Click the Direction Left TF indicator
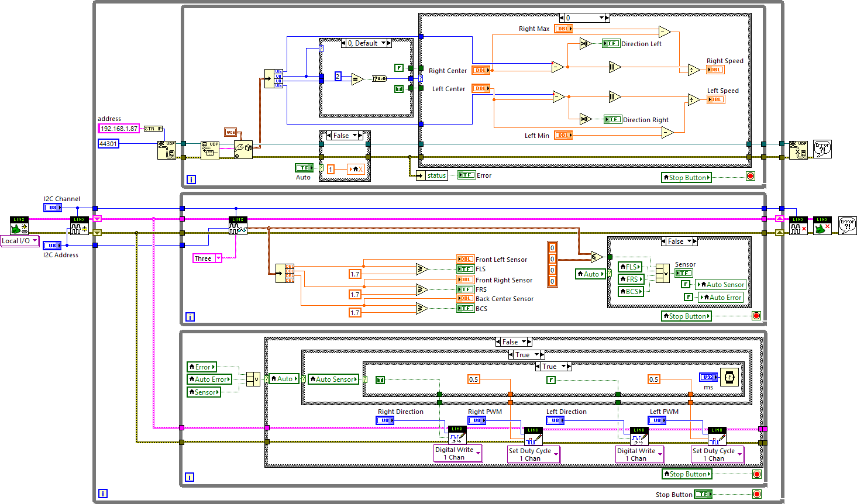 [x=611, y=43]
